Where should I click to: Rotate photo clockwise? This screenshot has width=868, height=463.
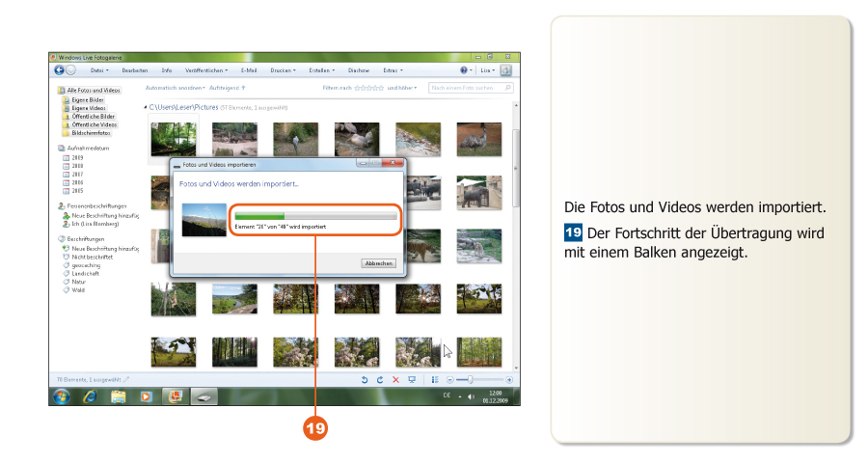pyautogui.click(x=380, y=380)
